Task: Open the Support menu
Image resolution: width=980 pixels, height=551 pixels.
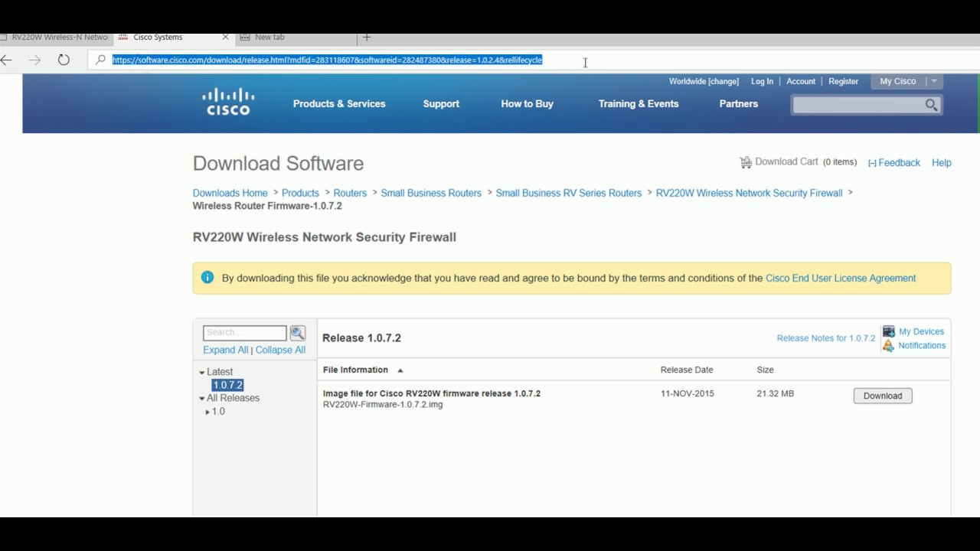Action: [441, 104]
